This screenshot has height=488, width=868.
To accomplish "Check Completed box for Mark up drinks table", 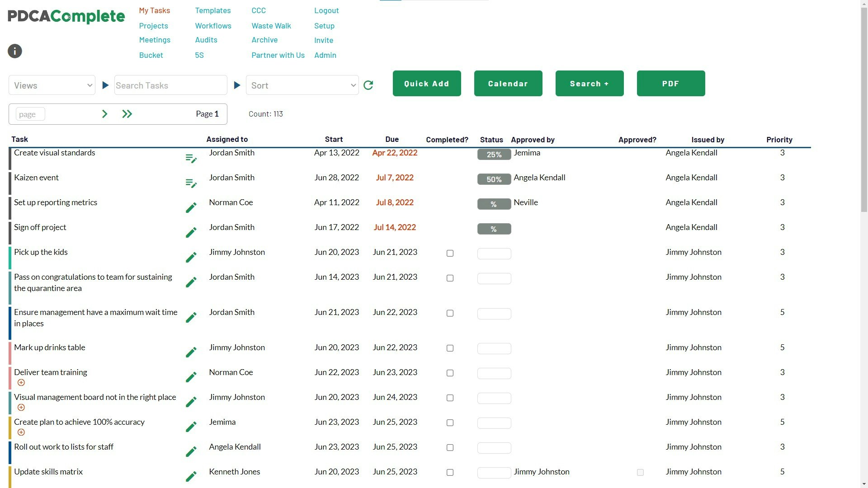I will click(450, 348).
